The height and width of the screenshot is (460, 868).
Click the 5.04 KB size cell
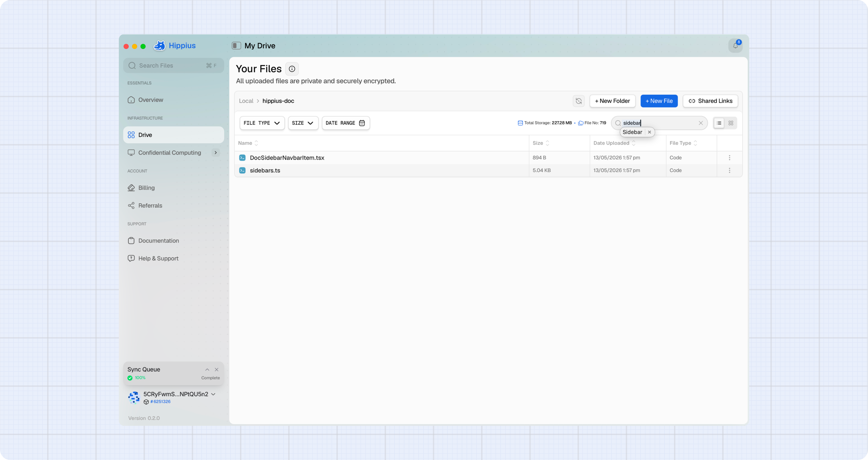[x=541, y=171]
